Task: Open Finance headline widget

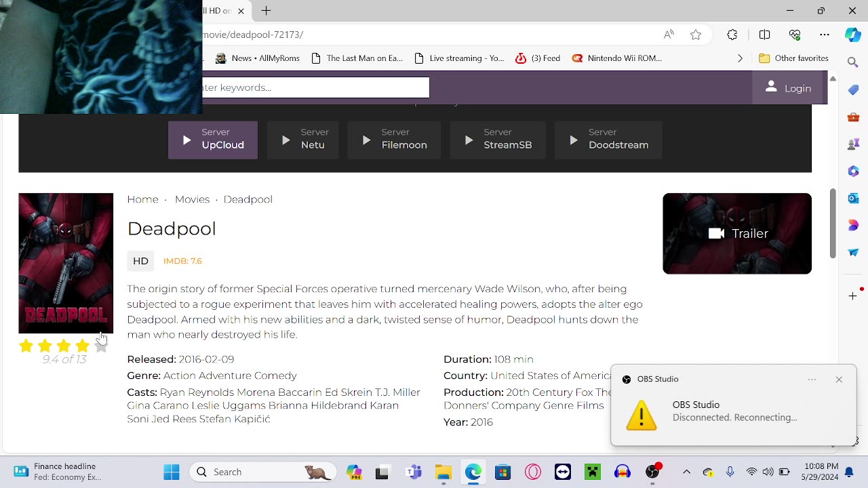Action: [x=58, y=472]
